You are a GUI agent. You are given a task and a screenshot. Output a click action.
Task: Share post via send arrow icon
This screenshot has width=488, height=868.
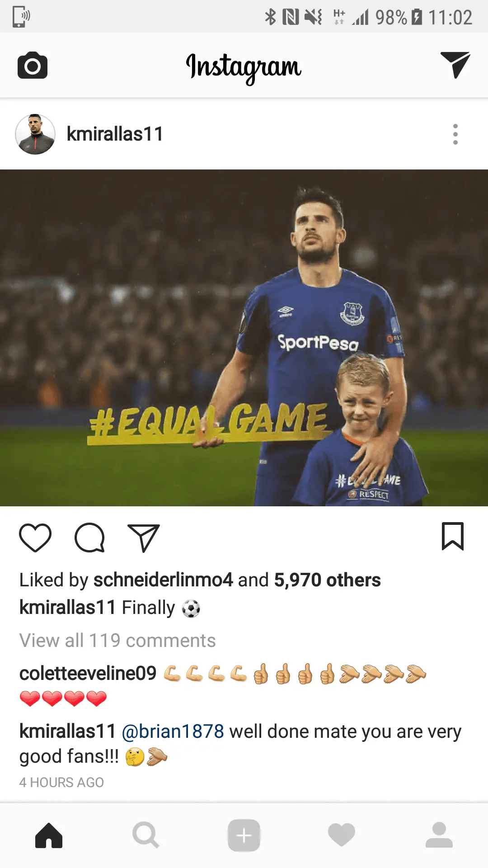pyautogui.click(x=144, y=538)
